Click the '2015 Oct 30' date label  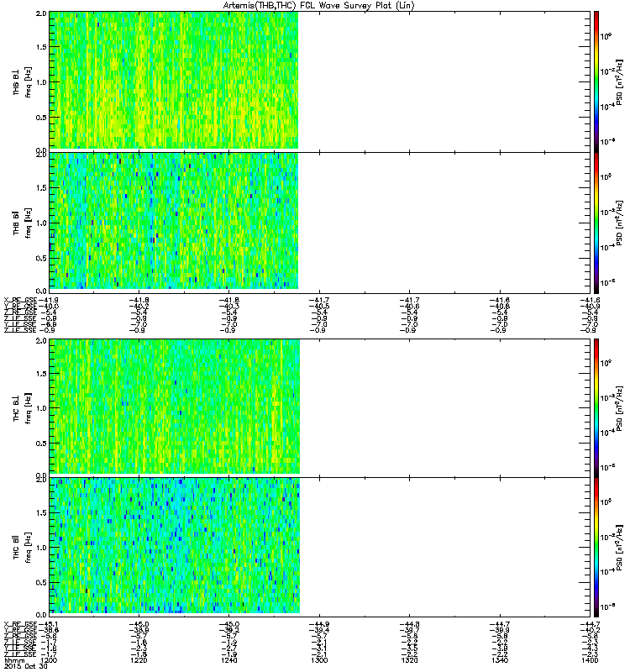tap(26, 666)
